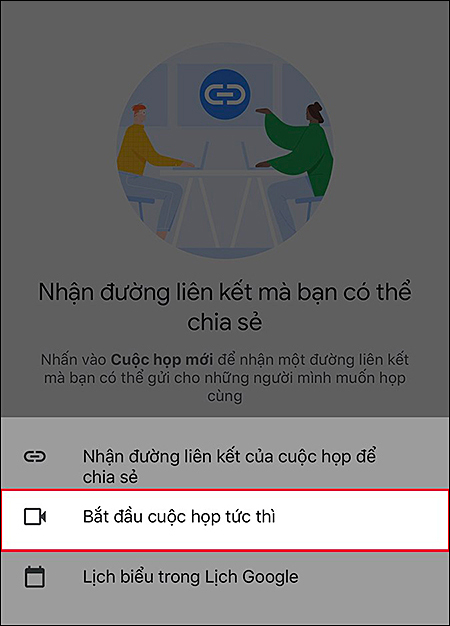
Task: Choose Bắt đầu cuộc họp tức thì
Action: click(x=225, y=521)
